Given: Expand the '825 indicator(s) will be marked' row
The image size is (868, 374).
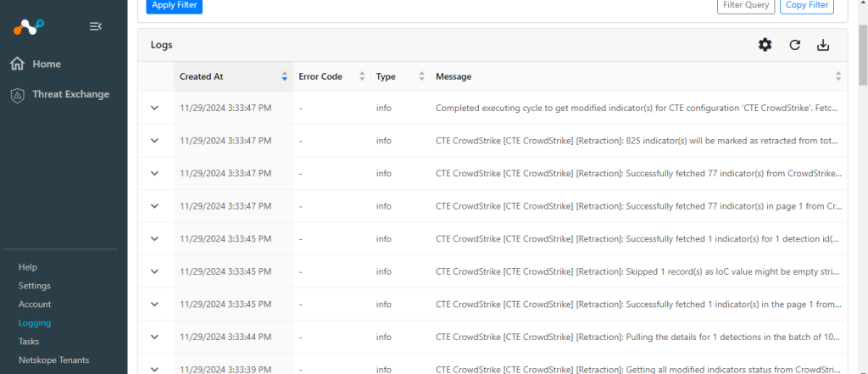Looking at the screenshot, I should (x=155, y=141).
